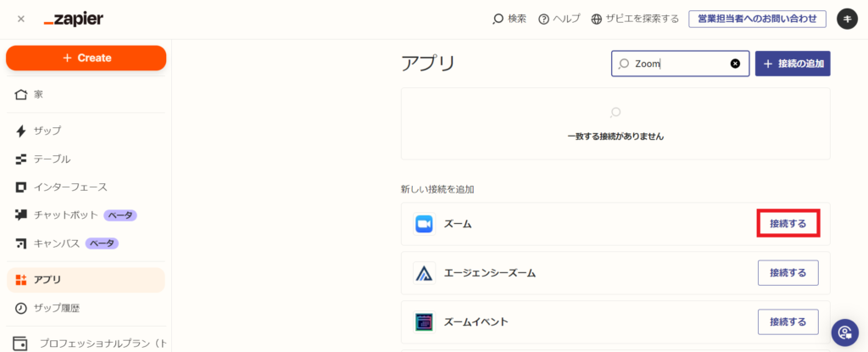Image resolution: width=868 pixels, height=352 pixels.
Task: Click 営業担当者へのお問い合わせ button
Action: pyautogui.click(x=757, y=19)
